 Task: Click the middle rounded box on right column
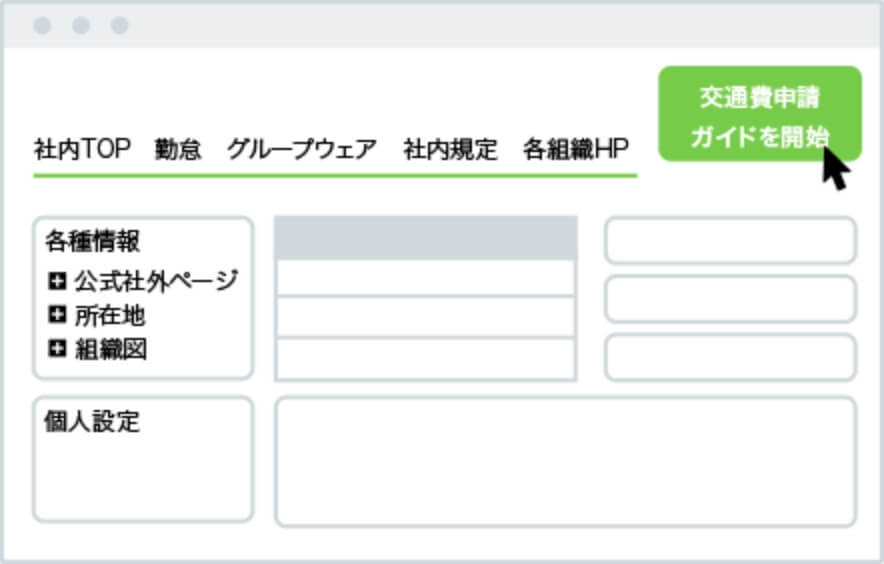click(731, 299)
